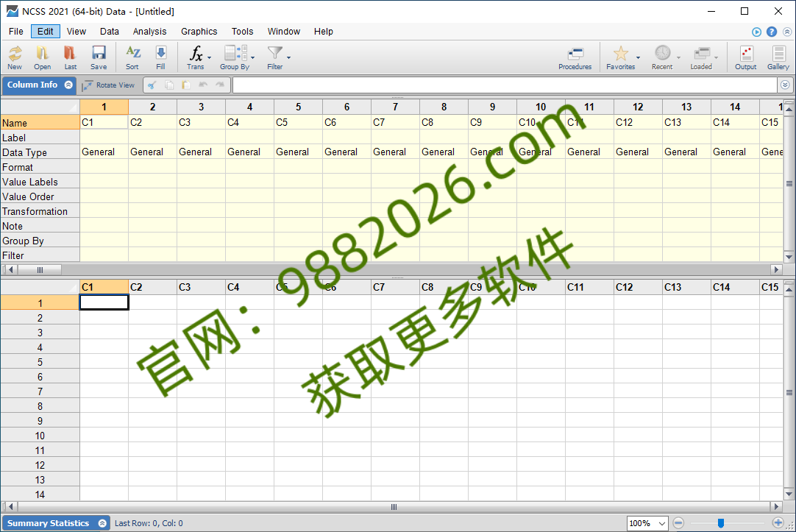
Task: Click the Rotate View button
Action: (x=108, y=85)
